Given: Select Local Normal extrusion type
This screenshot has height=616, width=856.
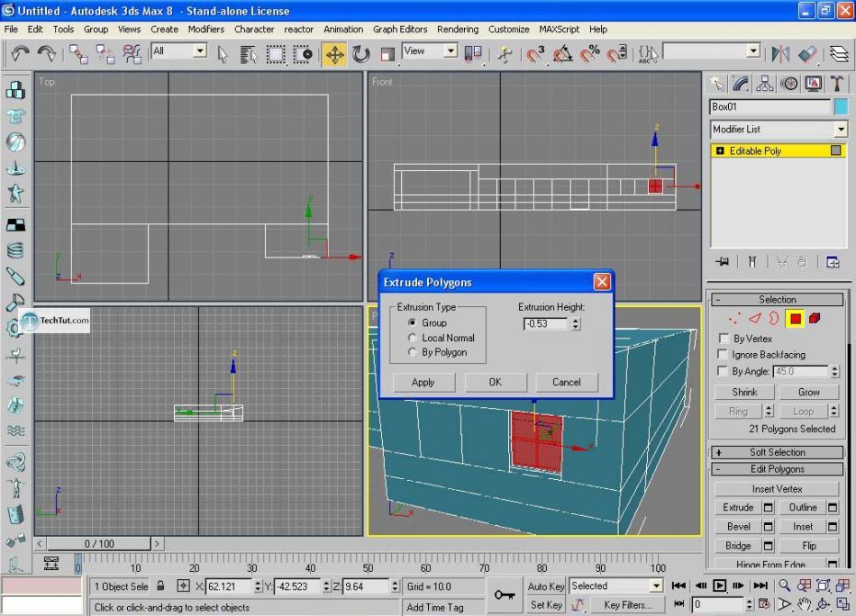Looking at the screenshot, I should coord(414,338).
